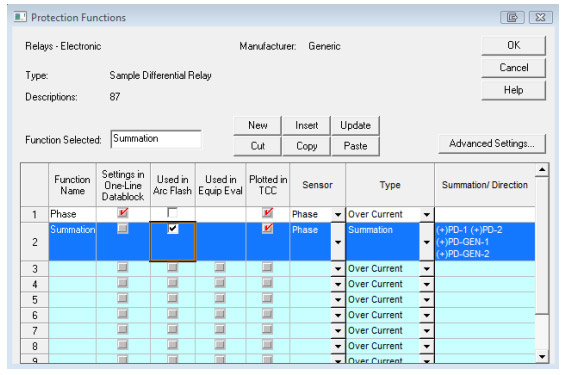
Task: Click the Over Current type cell in row 4
Action: click(x=383, y=284)
